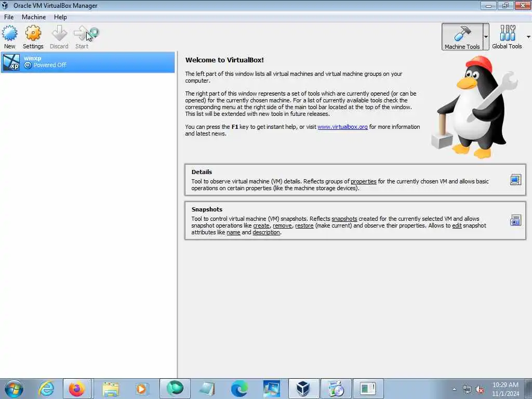
Task: Click the disc installer taskbar icon
Action: pyautogui.click(x=336, y=389)
